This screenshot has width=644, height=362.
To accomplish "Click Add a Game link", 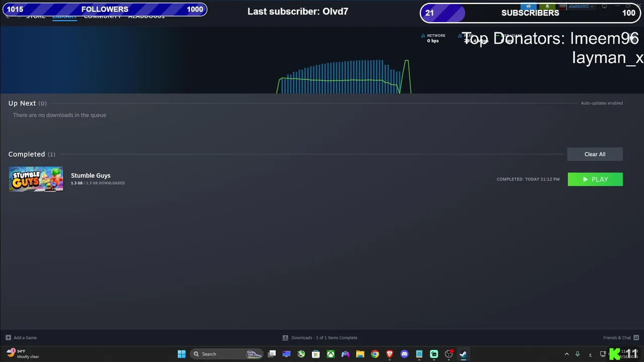I will [25, 338].
